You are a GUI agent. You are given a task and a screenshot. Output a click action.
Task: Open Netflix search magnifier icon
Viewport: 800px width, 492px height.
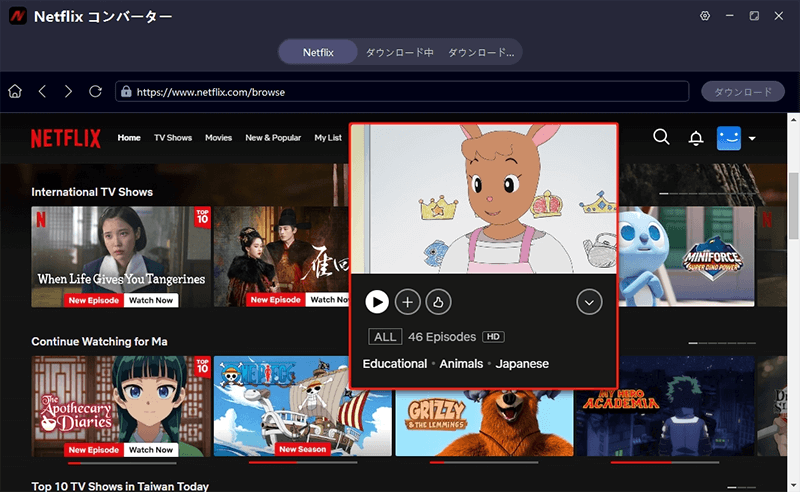[x=661, y=137]
